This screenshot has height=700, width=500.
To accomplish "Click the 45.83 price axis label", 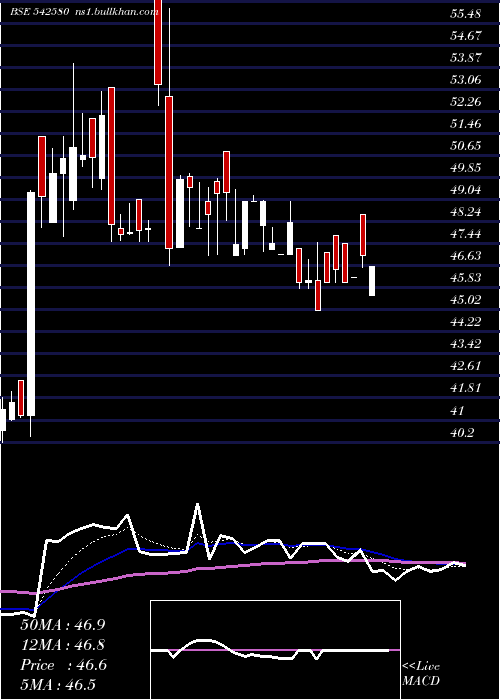I will pos(466,278).
